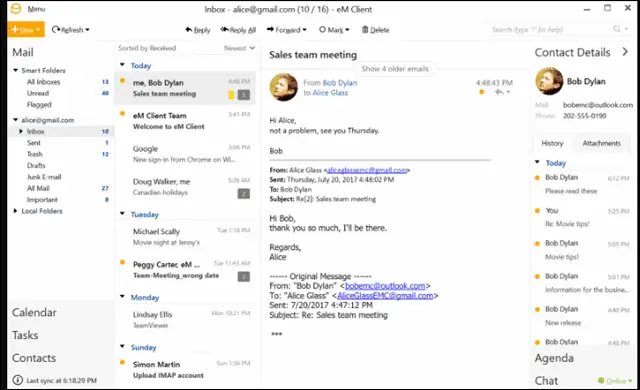
Task: Open the eM Client logo menu icon
Action: coord(16,9)
